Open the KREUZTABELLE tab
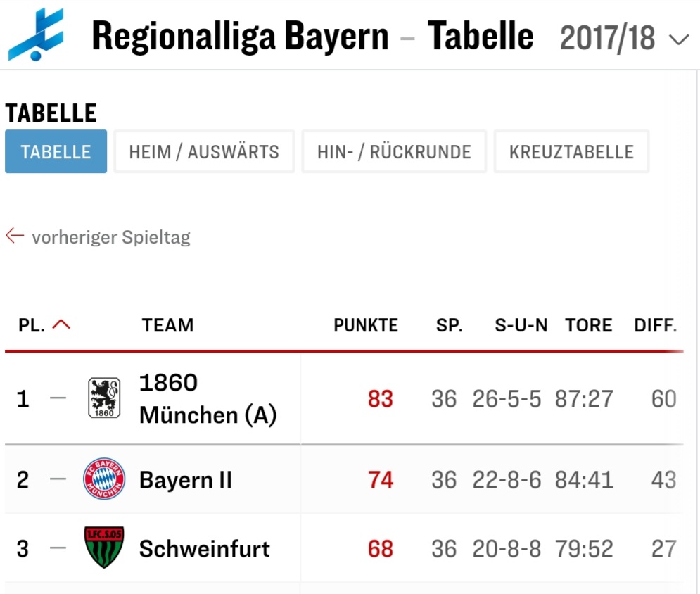Screen dimensions: 700x594 571,151
